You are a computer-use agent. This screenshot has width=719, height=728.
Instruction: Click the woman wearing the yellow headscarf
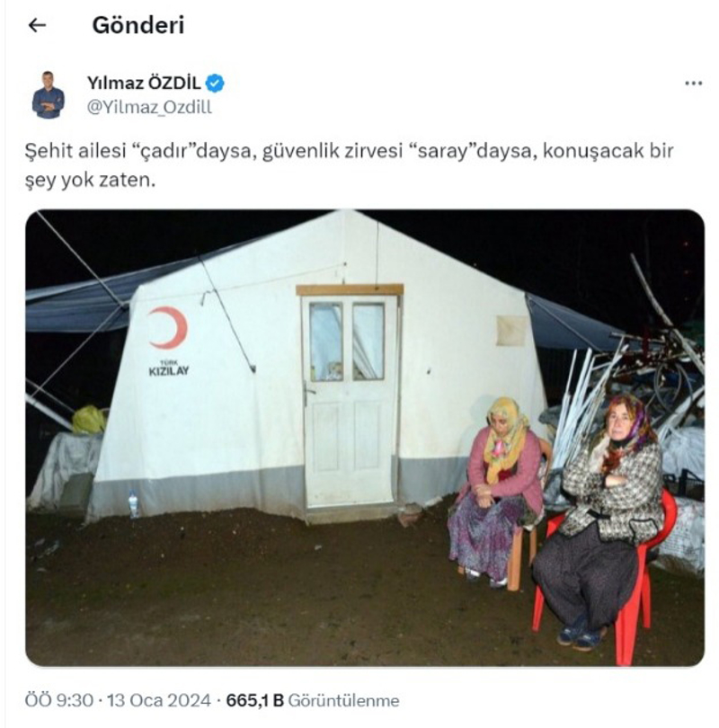tap(497, 490)
